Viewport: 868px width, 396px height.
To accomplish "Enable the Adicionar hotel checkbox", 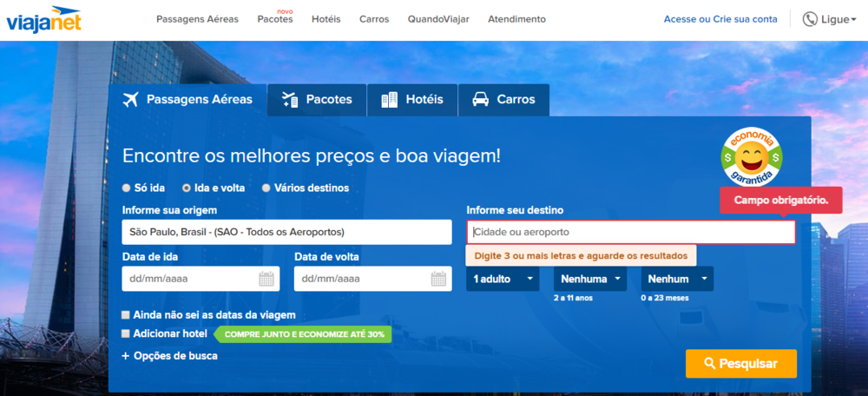I will (126, 333).
